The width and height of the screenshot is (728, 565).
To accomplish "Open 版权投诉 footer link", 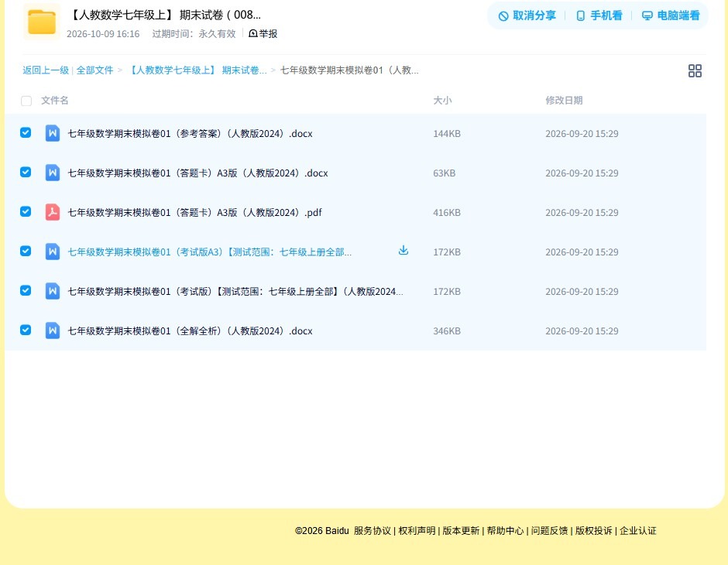I will [594, 531].
